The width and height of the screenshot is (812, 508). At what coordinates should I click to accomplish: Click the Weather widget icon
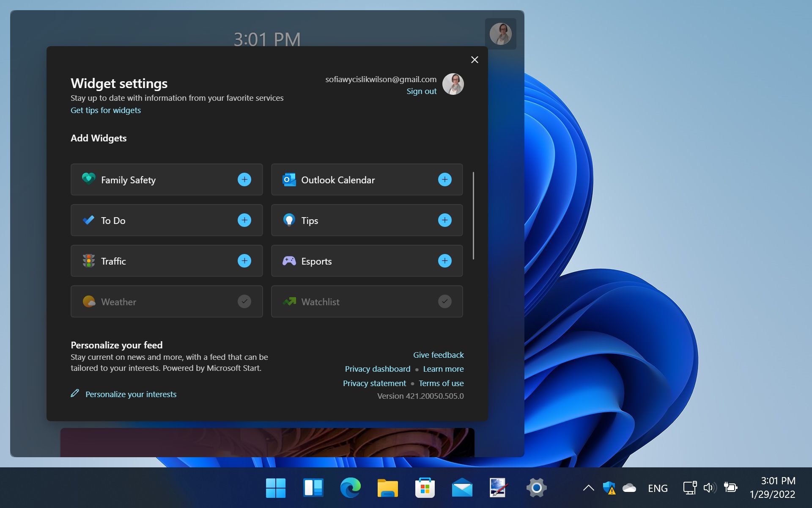[x=88, y=302]
